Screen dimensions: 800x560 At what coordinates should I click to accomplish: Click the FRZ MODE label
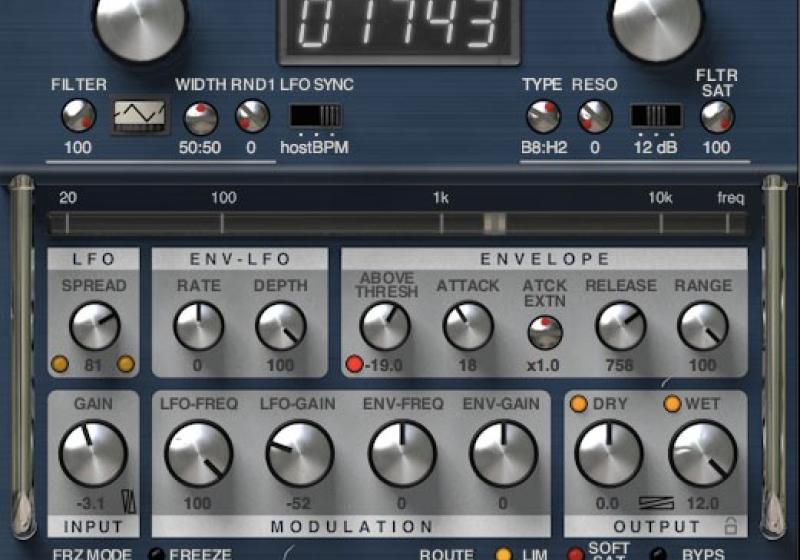coord(92,554)
